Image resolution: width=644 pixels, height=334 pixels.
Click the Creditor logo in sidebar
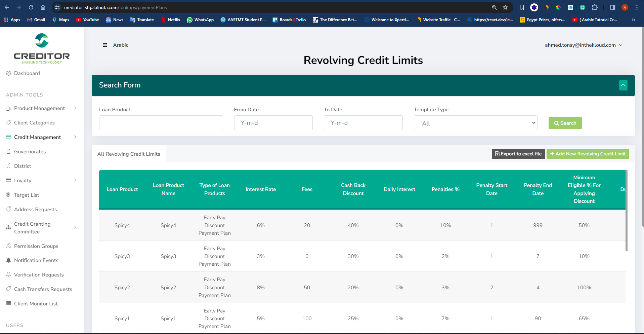tap(42, 48)
